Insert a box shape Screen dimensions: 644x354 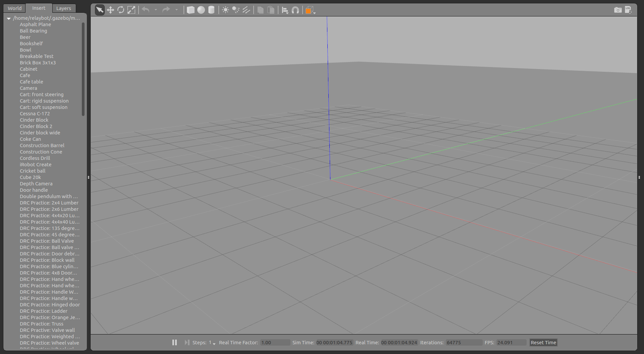(191, 10)
